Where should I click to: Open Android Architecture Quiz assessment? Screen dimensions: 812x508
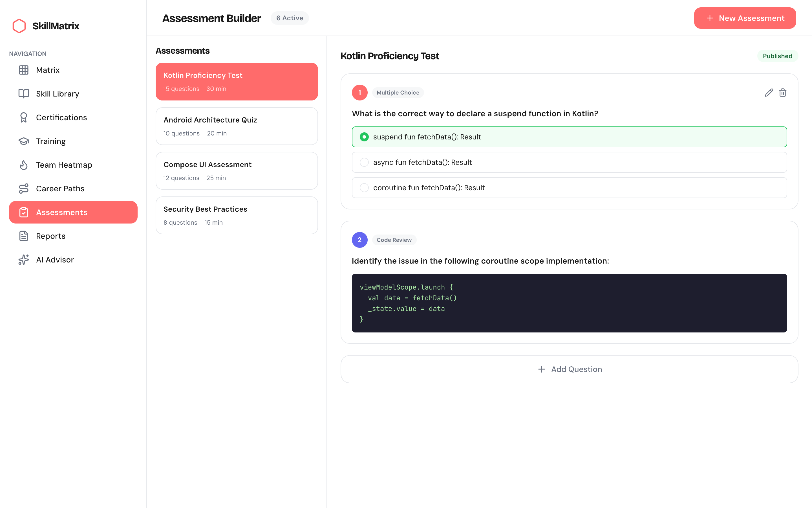pyautogui.click(x=237, y=126)
